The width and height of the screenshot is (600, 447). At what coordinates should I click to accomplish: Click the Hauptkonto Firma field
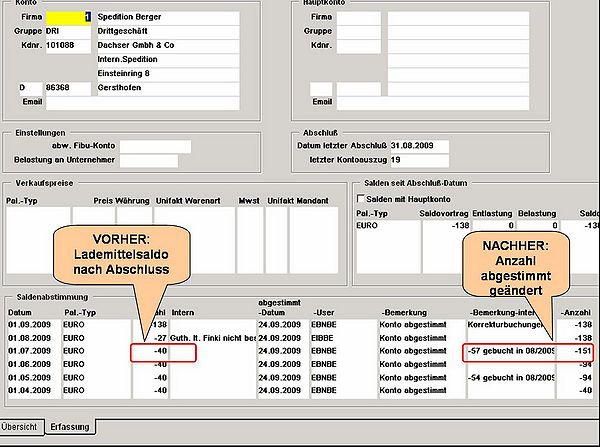[x=359, y=17]
